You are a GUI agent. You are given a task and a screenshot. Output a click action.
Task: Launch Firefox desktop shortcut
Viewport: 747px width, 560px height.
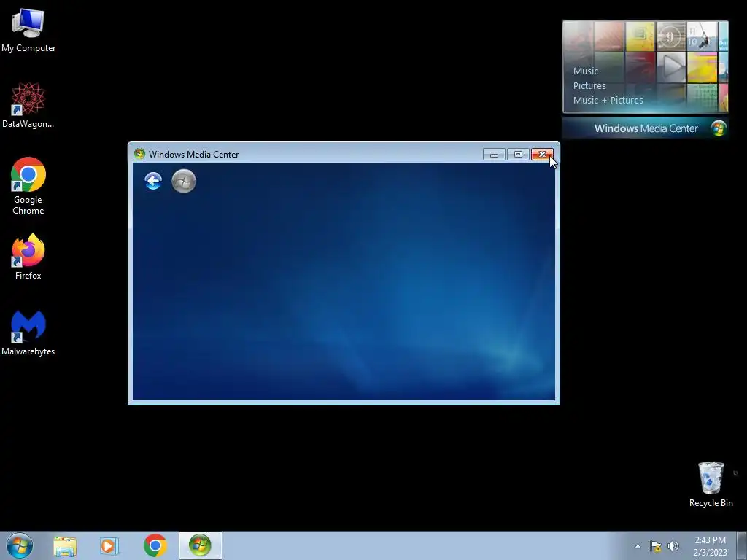click(28, 256)
